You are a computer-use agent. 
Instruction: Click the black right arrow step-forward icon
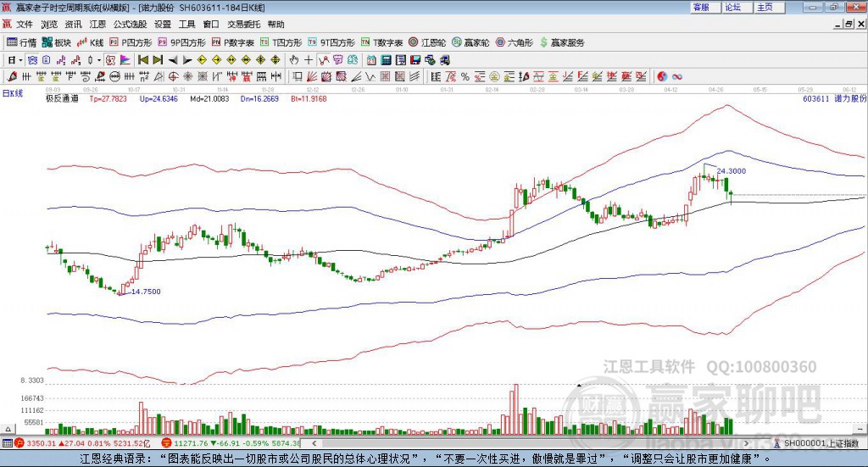[x=187, y=60]
